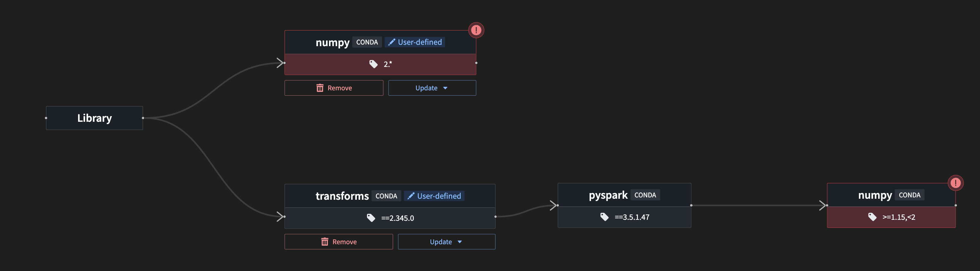Click the Remove button under the transforms node
The image size is (980, 271).
339,241
